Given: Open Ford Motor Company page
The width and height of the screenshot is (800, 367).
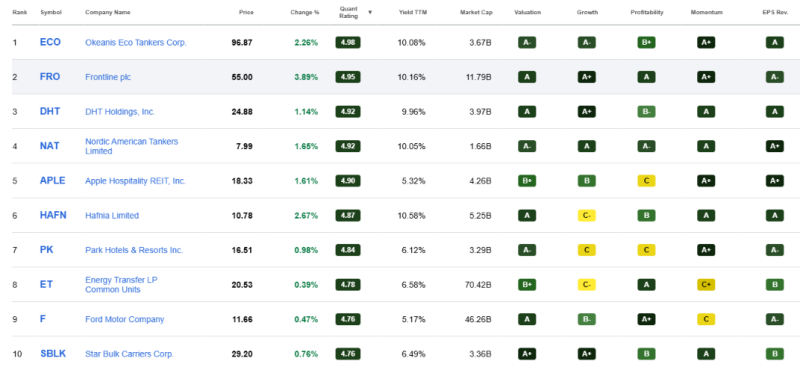Looking at the screenshot, I should (x=124, y=320).
